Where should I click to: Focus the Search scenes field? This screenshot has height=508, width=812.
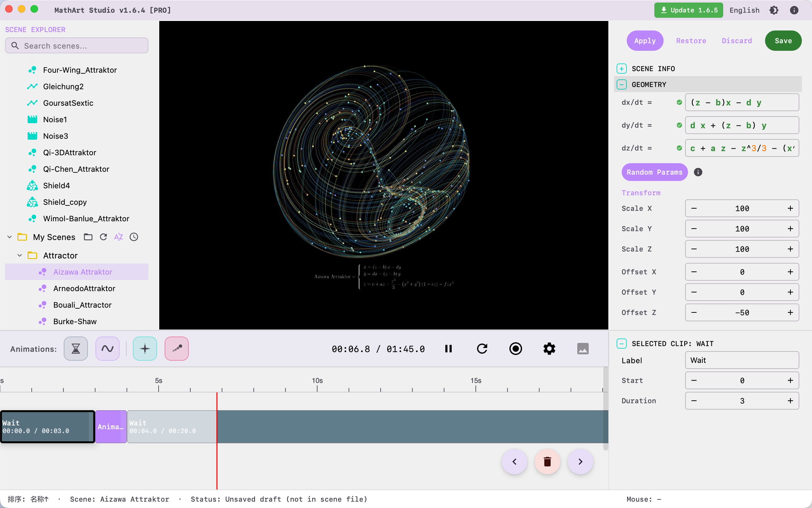(76, 46)
